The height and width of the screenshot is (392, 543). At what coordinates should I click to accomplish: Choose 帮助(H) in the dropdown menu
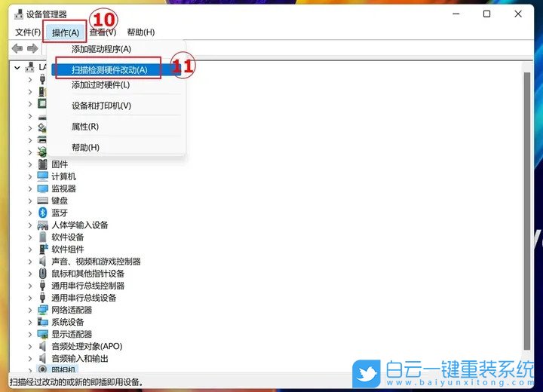pyautogui.click(x=85, y=148)
